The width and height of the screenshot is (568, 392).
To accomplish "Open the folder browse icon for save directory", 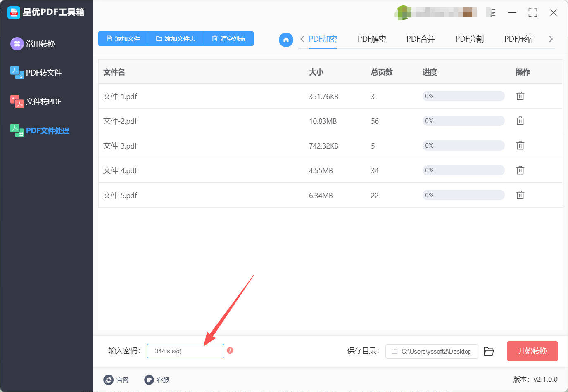I will pos(489,351).
